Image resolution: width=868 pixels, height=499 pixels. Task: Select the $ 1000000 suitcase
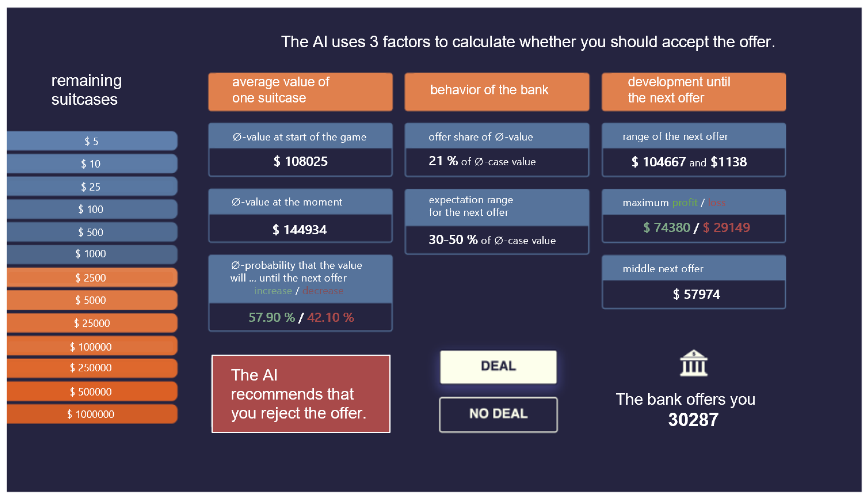pos(91,414)
